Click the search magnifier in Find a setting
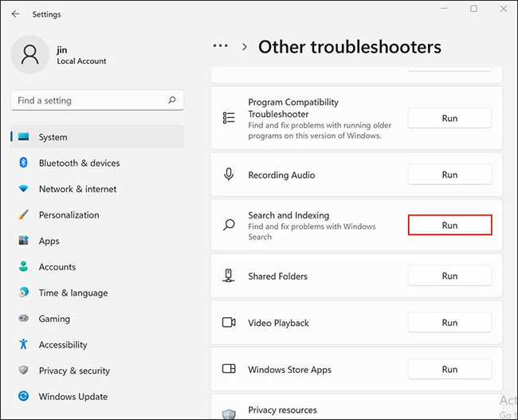Screen dimensions: 518x420 pos(172,100)
